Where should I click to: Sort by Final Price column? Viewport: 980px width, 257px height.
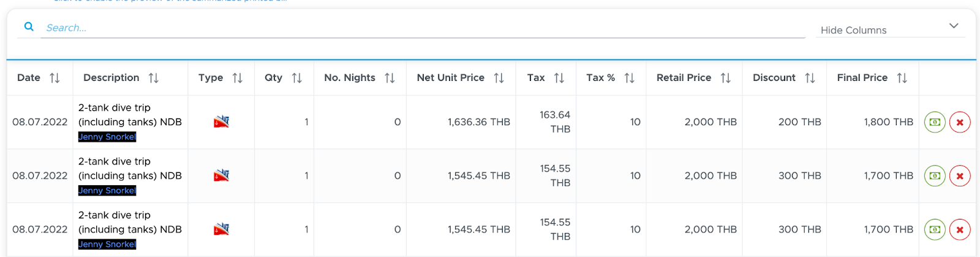pos(902,78)
